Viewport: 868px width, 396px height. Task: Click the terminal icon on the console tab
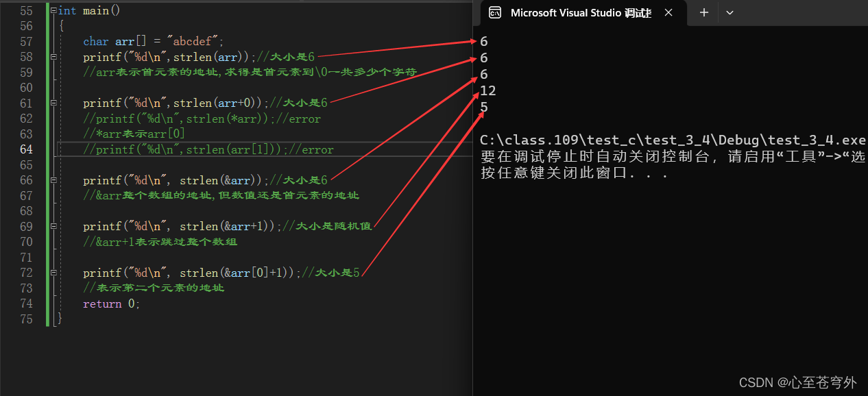(494, 12)
